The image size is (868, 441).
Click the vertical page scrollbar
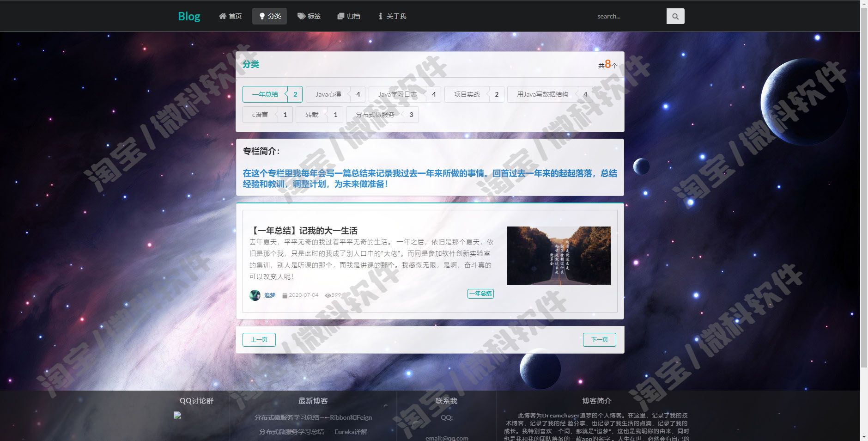[x=864, y=188]
